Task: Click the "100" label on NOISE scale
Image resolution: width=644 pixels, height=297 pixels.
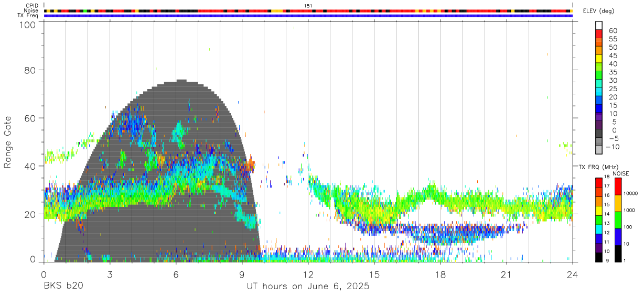Action: coord(628,227)
